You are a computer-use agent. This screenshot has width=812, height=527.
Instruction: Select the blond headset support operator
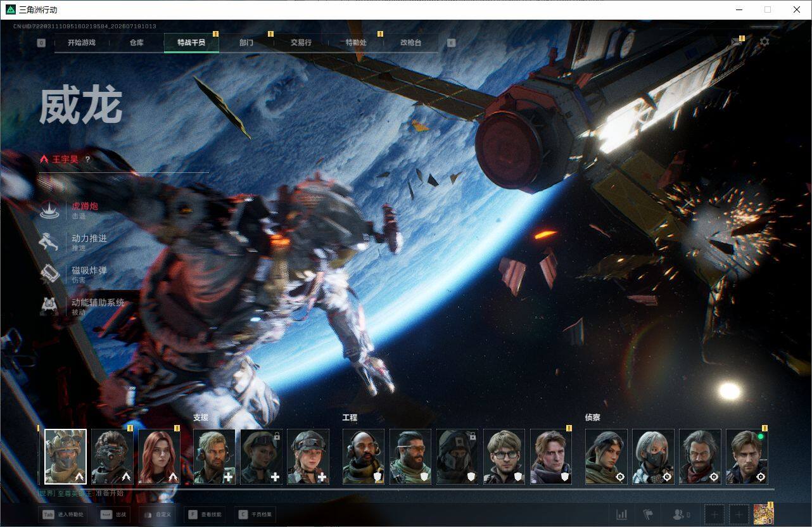(x=214, y=457)
